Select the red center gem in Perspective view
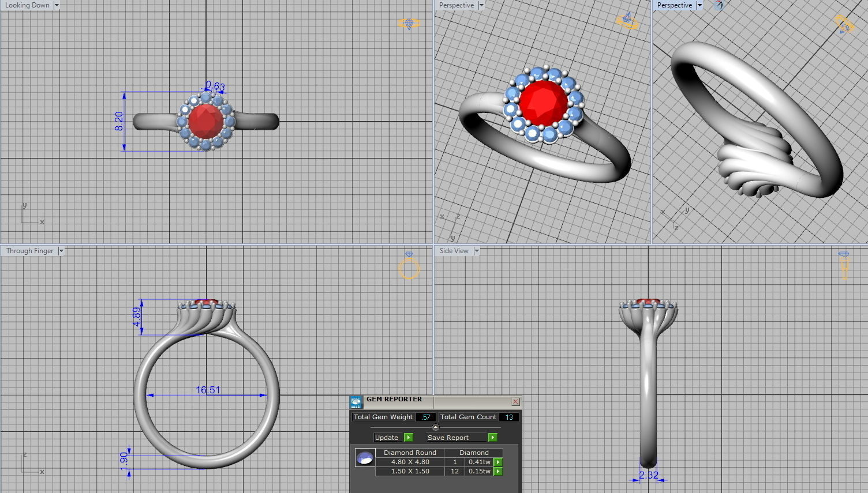The height and width of the screenshot is (493, 868). [x=544, y=103]
